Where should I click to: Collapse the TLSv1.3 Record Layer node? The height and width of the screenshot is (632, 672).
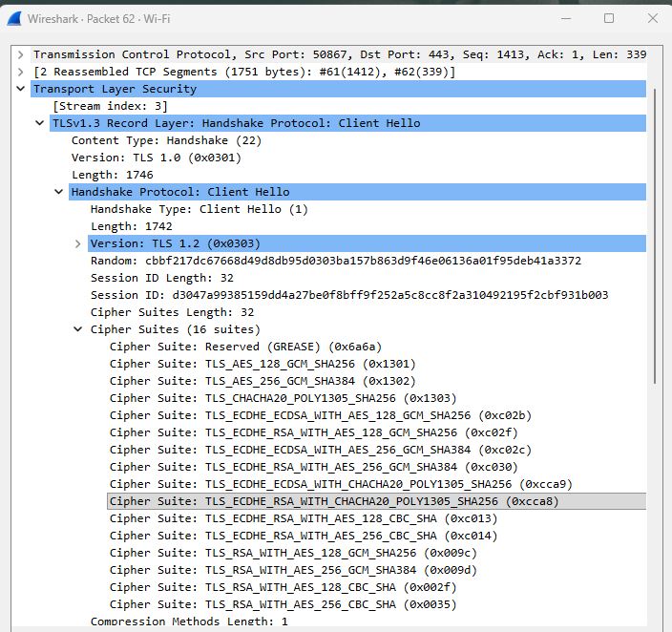(x=40, y=123)
